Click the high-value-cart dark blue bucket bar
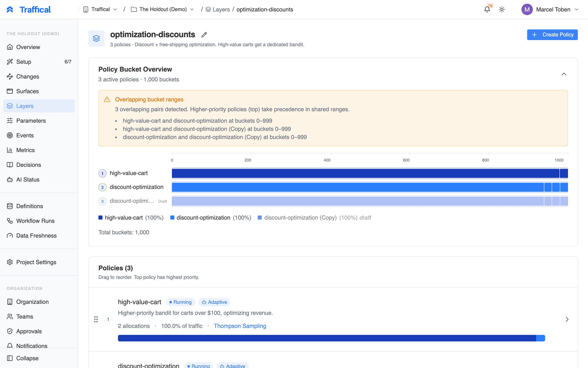This screenshot has height=368, width=588. tap(370, 173)
